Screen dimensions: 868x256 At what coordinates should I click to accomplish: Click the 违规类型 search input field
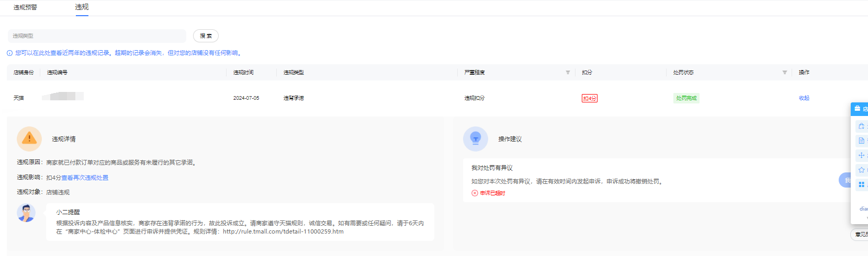tap(97, 36)
